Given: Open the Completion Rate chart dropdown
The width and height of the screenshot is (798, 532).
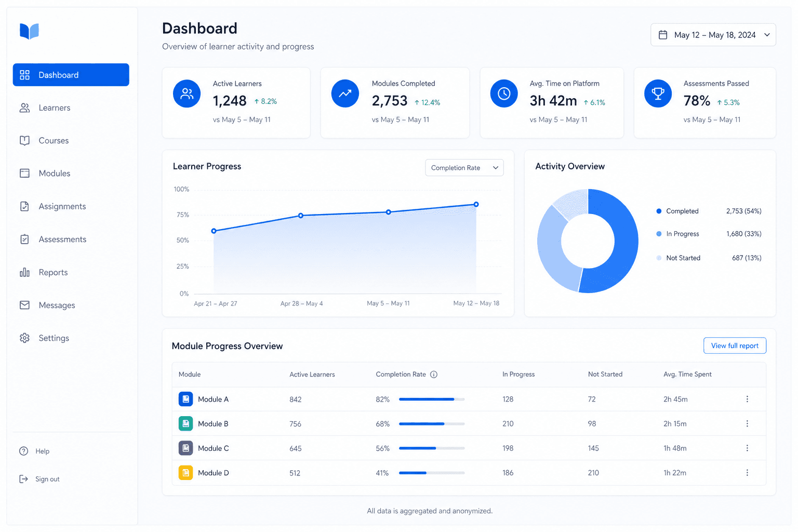Looking at the screenshot, I should point(464,168).
